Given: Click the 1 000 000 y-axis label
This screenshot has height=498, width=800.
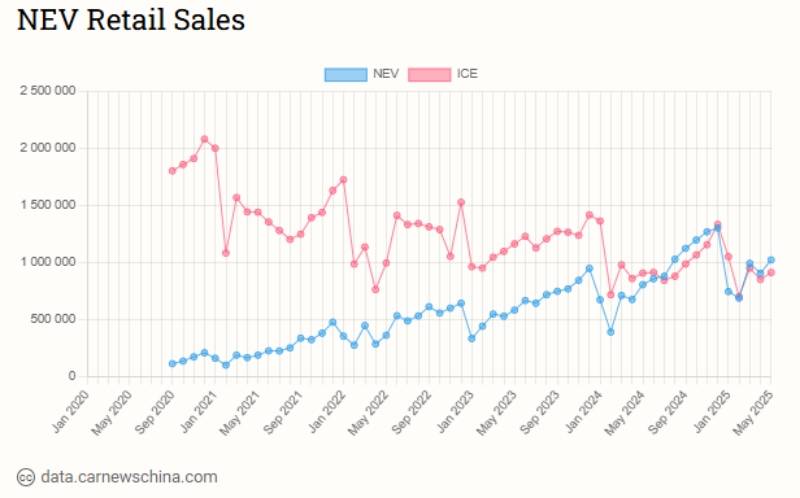Looking at the screenshot, I should (48, 262).
